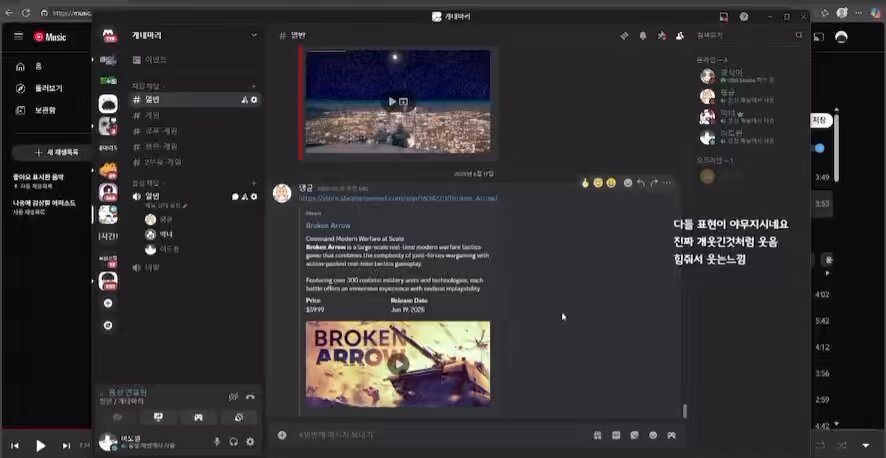Select the 일반 text channel
Image resolution: width=886 pixels, height=458 pixels.
195,100
